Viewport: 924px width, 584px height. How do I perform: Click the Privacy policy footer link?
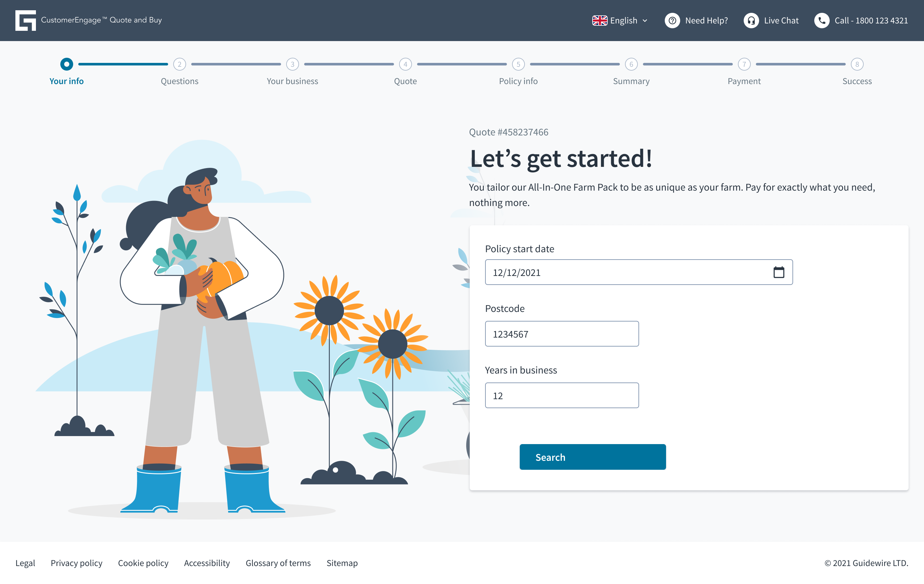coord(77,563)
